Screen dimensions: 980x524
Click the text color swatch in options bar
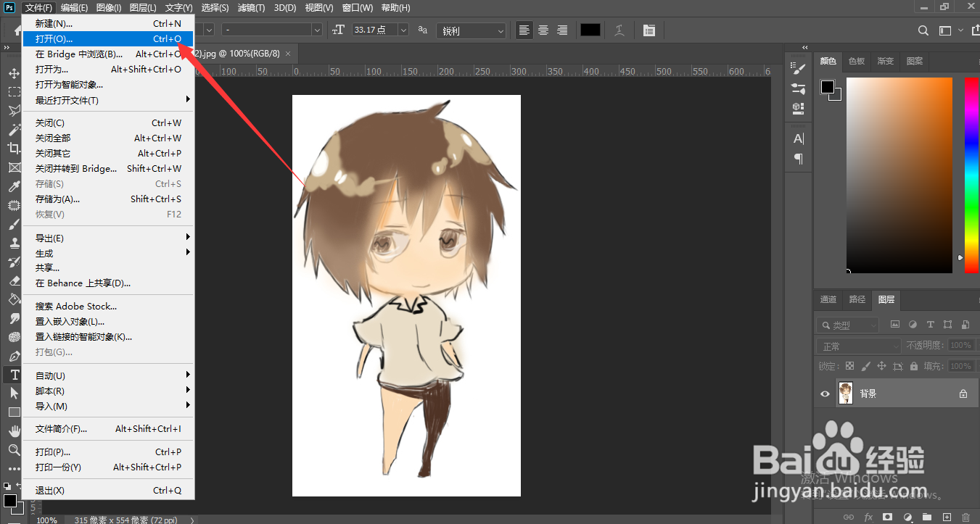coord(590,30)
